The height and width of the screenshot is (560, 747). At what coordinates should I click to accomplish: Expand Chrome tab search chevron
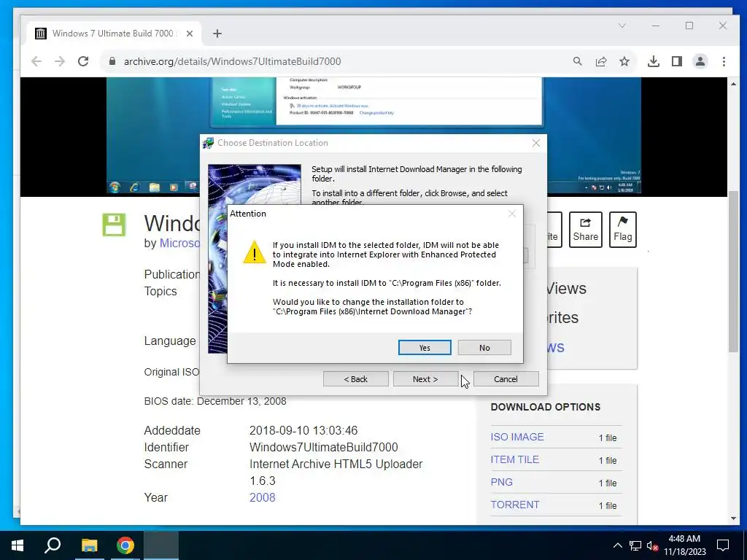click(x=622, y=26)
